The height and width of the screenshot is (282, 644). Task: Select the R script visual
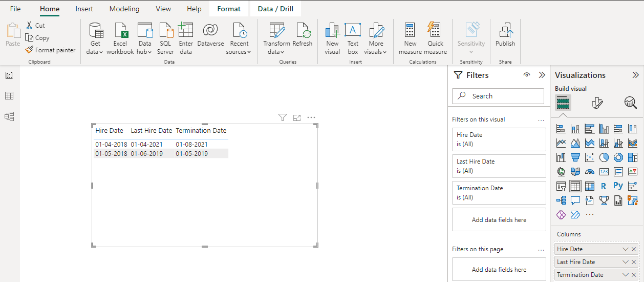coord(604,186)
